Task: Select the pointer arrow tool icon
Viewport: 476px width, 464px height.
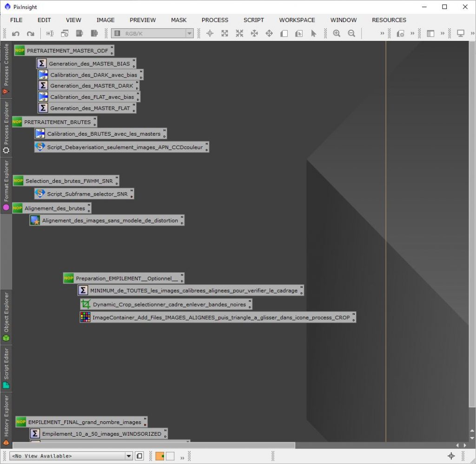Action: [x=314, y=33]
